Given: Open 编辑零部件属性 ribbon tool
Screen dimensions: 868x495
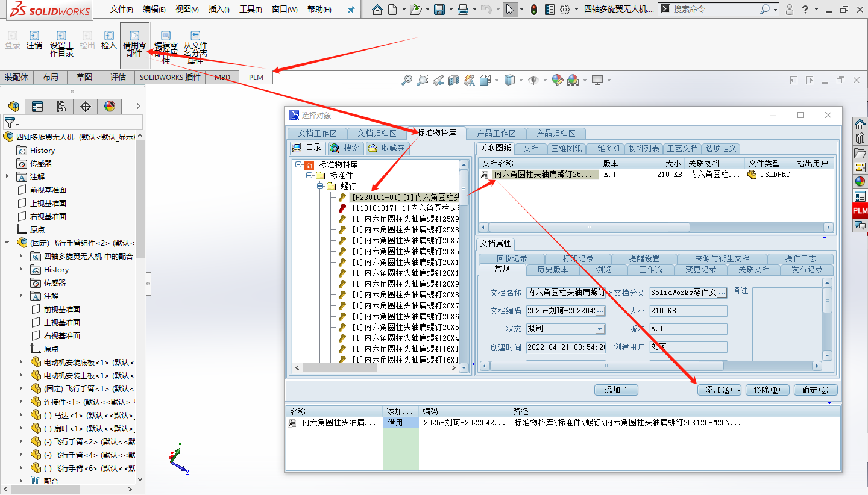Looking at the screenshot, I should pos(166,48).
